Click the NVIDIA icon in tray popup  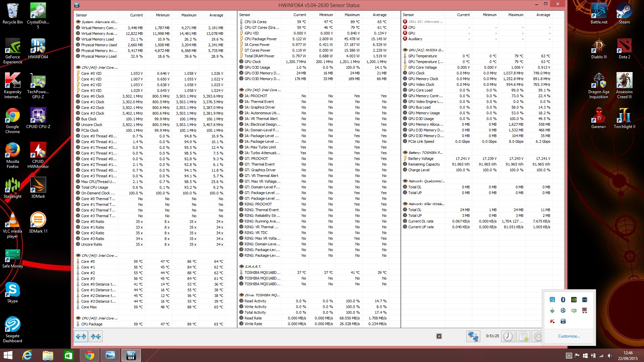click(x=574, y=300)
